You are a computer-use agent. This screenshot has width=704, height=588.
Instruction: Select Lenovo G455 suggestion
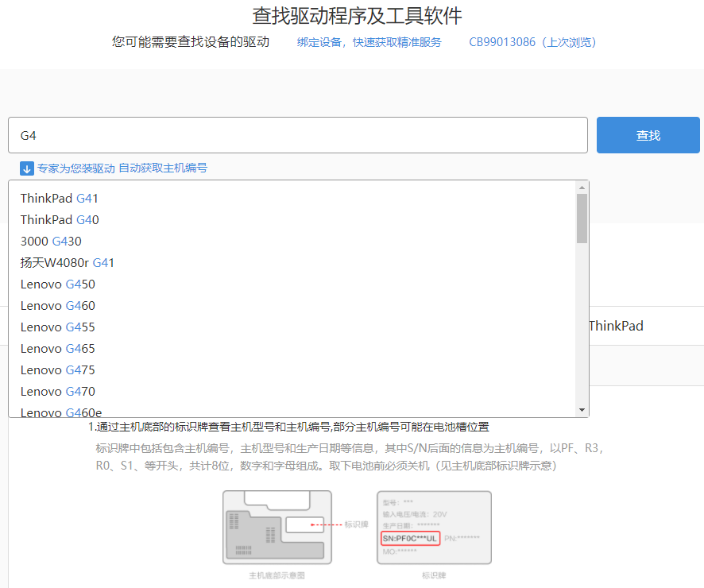click(58, 327)
